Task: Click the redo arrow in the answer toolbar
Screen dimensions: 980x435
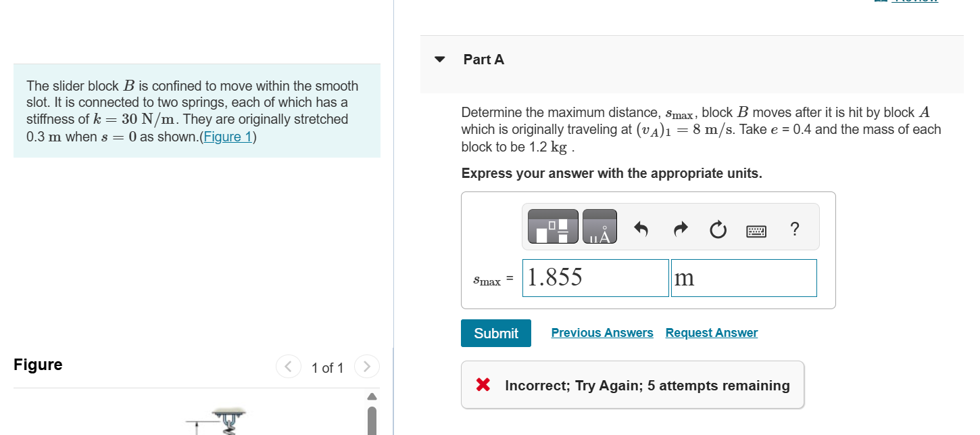Action: click(680, 229)
